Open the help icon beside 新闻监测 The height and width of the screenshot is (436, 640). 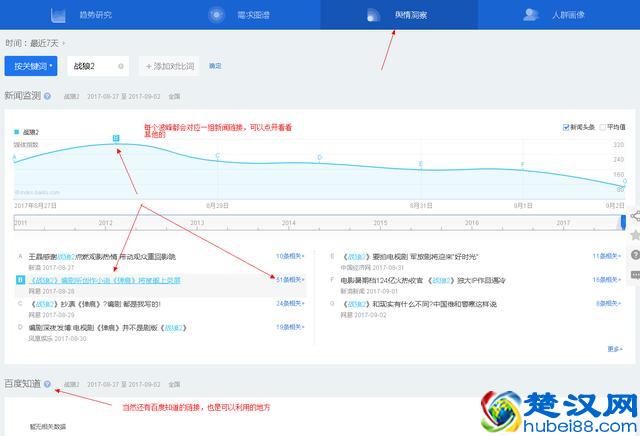tap(47, 96)
